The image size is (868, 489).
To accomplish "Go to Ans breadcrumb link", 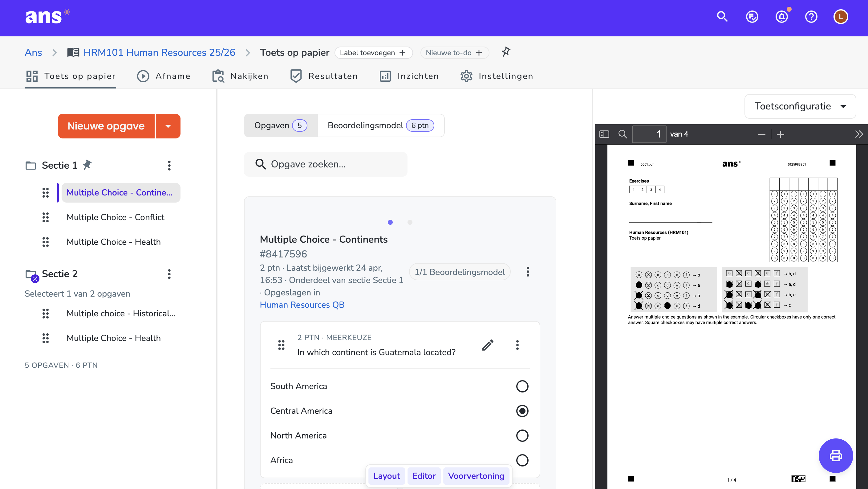I will point(33,52).
